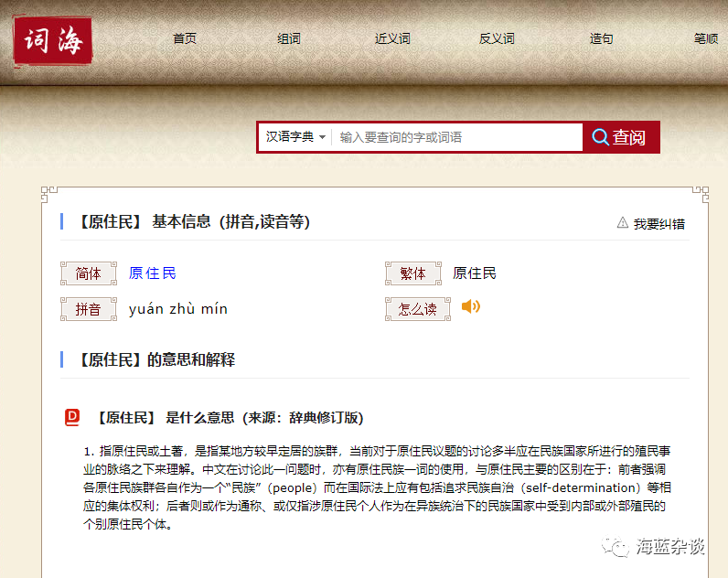Click the blue 原住民 simplified link

click(x=153, y=273)
